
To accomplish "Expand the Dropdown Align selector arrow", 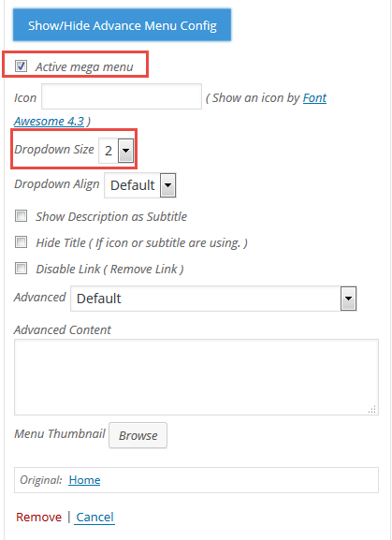I will (x=168, y=185).
